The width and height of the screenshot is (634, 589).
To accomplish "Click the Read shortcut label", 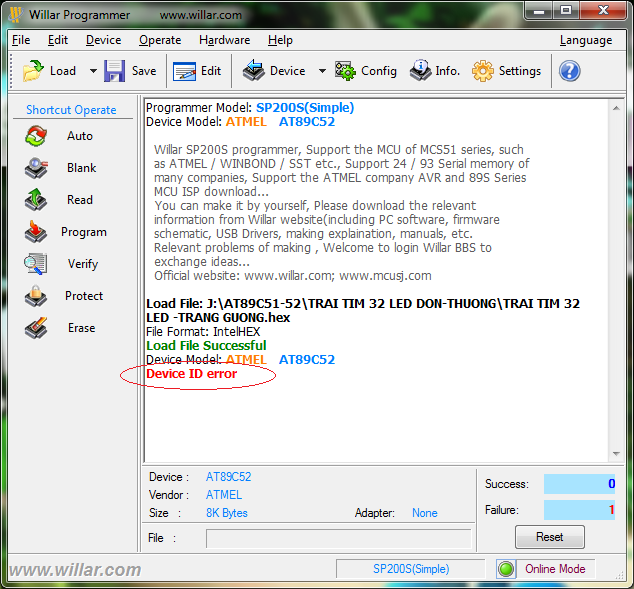I will point(80,200).
